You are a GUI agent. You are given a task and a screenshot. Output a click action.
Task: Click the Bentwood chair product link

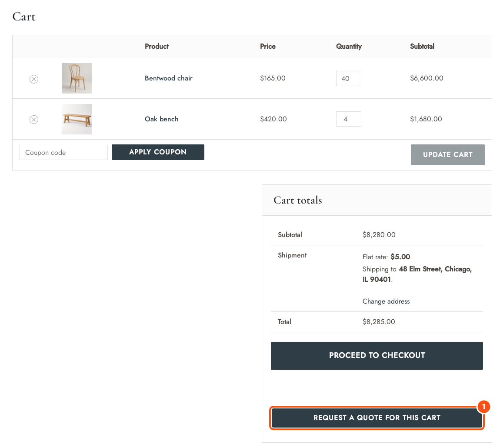coord(168,78)
